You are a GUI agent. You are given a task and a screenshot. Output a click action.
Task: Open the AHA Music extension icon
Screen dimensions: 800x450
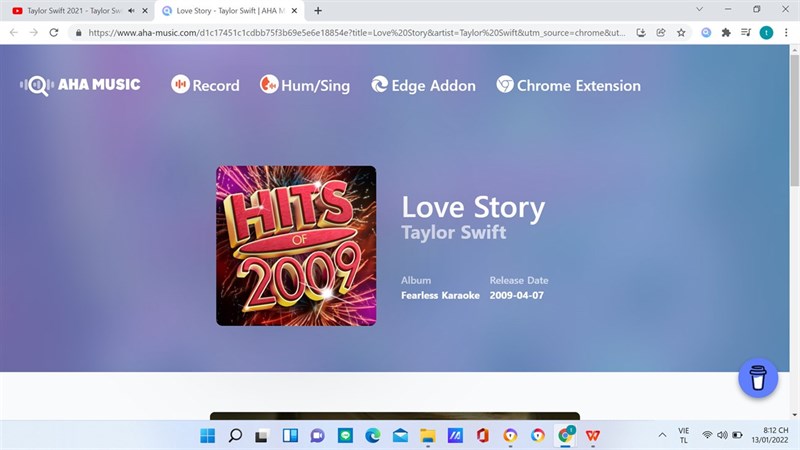point(706,33)
